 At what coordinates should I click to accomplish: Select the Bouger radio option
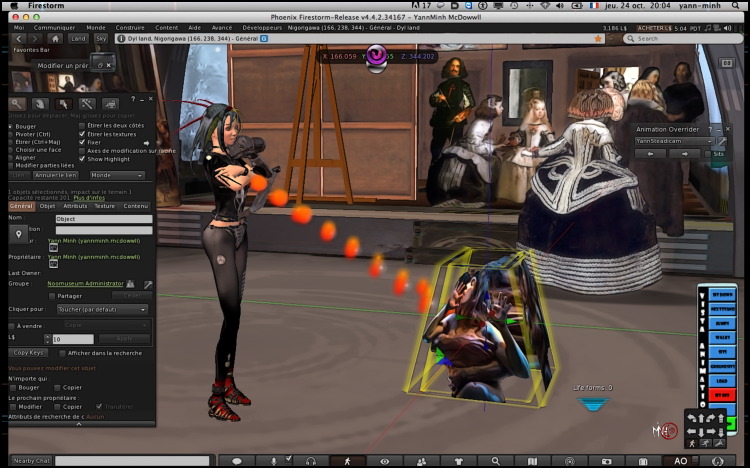(11, 127)
